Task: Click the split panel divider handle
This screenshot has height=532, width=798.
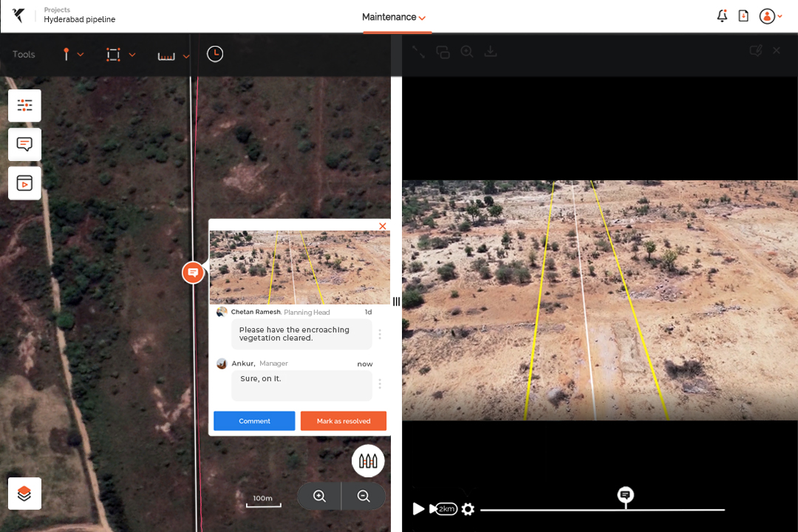Action: coord(397,301)
